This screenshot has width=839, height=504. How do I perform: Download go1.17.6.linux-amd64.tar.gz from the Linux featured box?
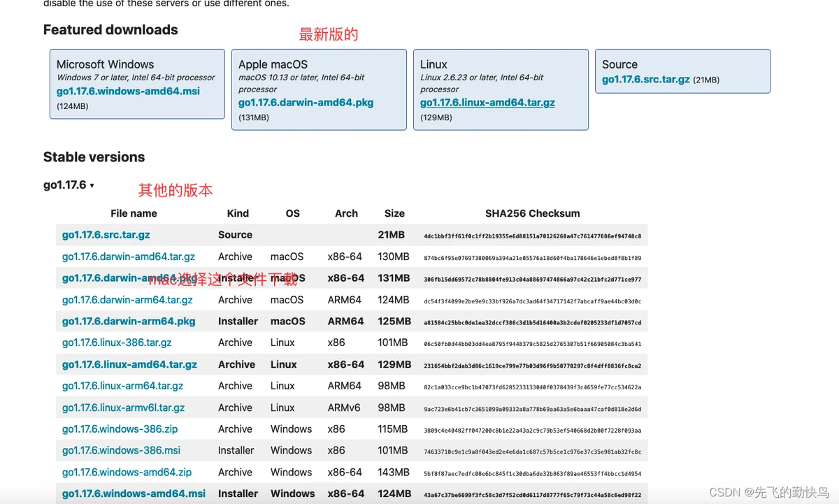pos(487,103)
